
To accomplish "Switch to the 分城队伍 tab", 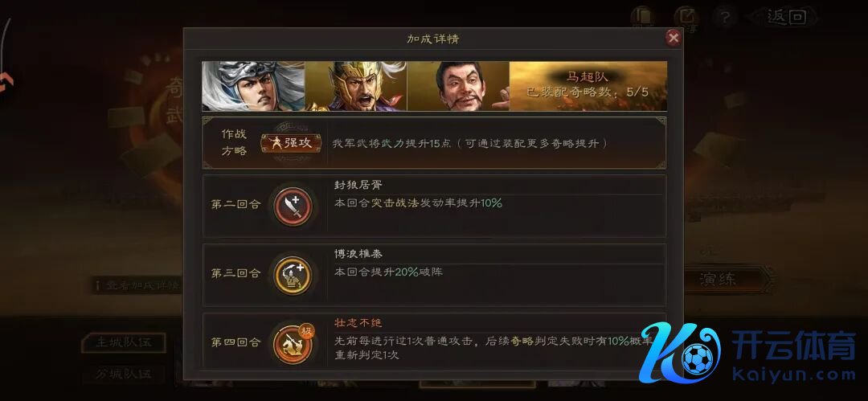I will (x=124, y=374).
